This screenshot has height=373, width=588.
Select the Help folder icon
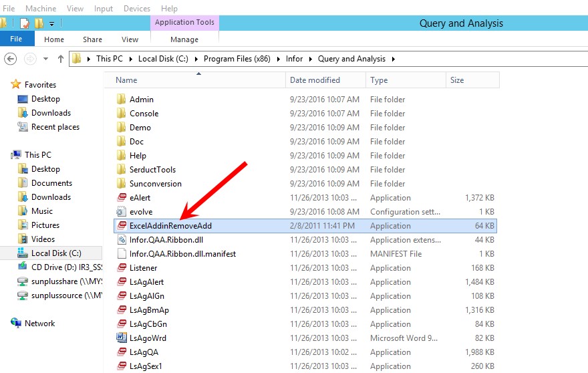click(x=121, y=155)
